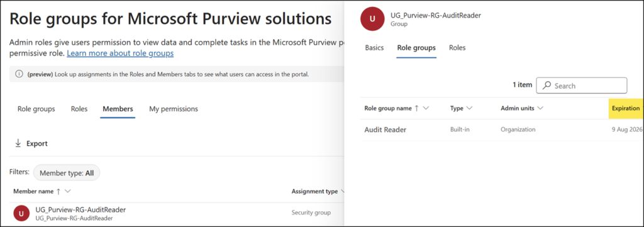Open Basics tab in group panel
Screen dimensions: 644x227
(374, 48)
